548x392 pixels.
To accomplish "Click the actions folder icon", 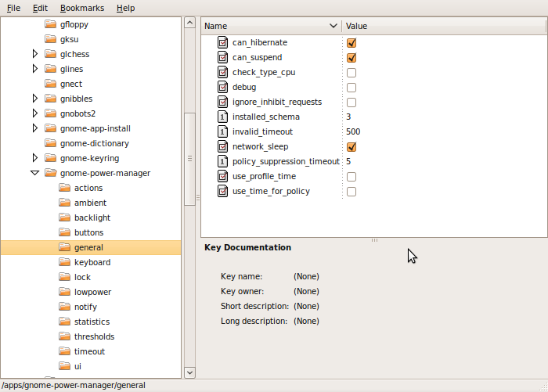I will click(65, 188).
